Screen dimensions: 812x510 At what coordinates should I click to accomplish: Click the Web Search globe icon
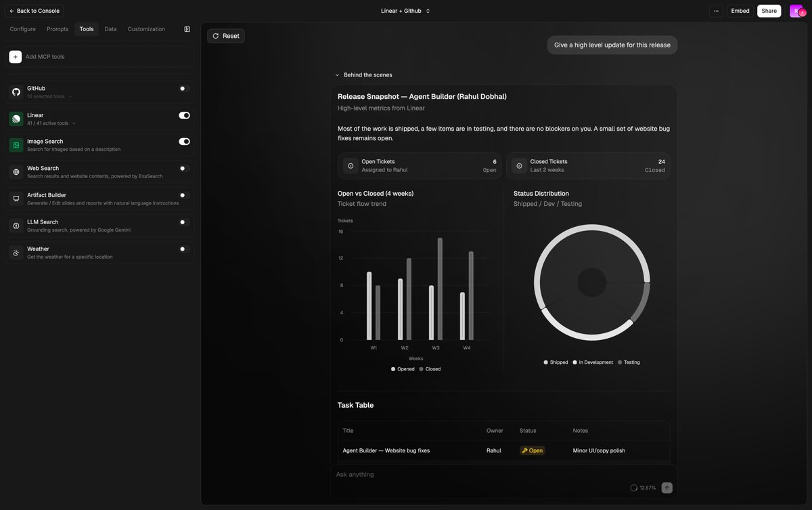pyautogui.click(x=16, y=172)
